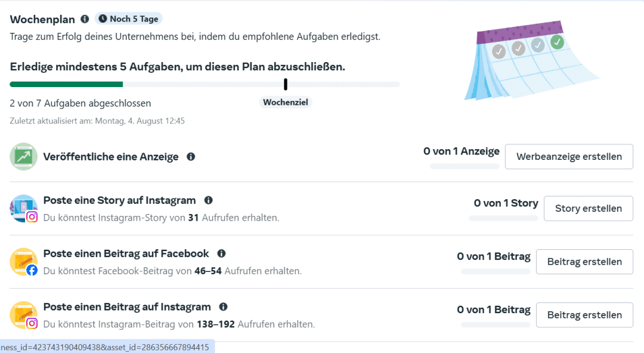Select the Poste eine Story auf Instagram title
Image resolution: width=644 pixels, height=353 pixels.
(x=119, y=200)
